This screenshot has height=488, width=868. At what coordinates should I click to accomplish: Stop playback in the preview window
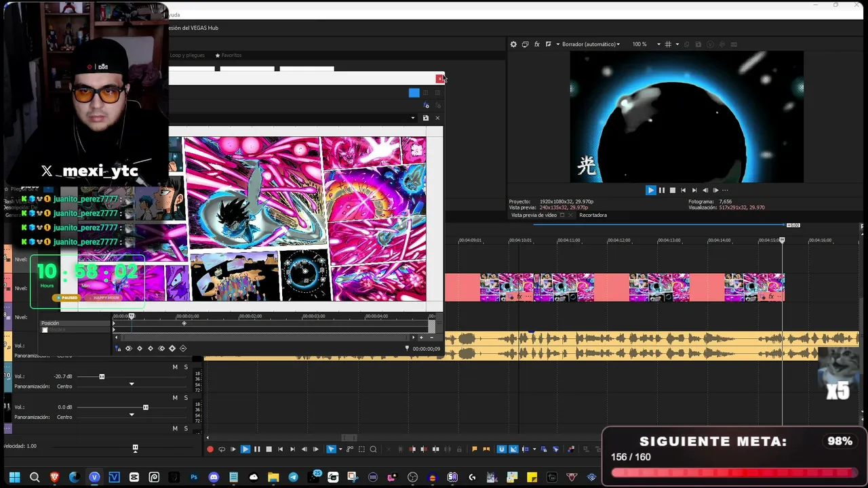(x=673, y=190)
